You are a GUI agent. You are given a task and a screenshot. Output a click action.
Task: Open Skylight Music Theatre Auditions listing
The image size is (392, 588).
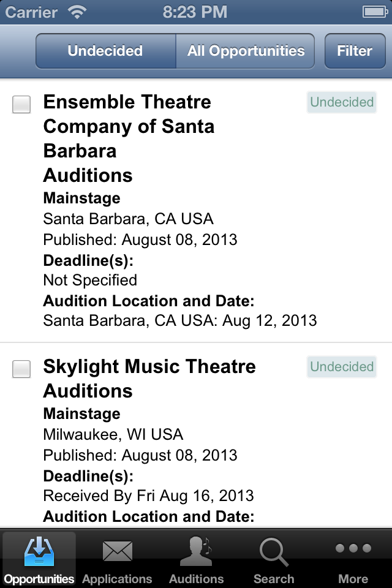149,379
